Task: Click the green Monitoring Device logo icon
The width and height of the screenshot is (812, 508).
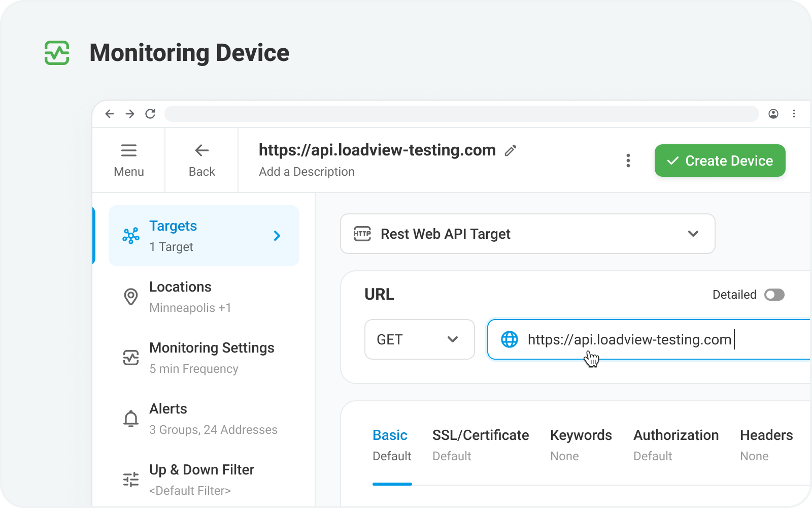Action: [57, 53]
